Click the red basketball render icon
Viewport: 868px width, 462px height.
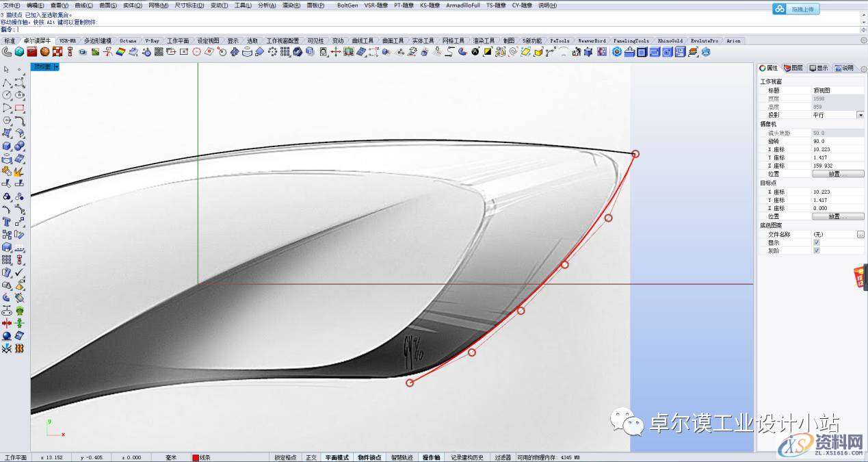[x=44, y=52]
